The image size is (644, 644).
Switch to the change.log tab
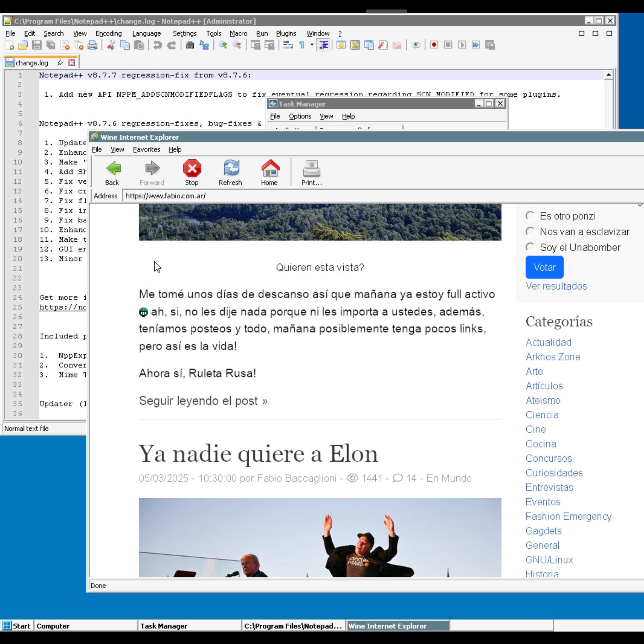32,63
